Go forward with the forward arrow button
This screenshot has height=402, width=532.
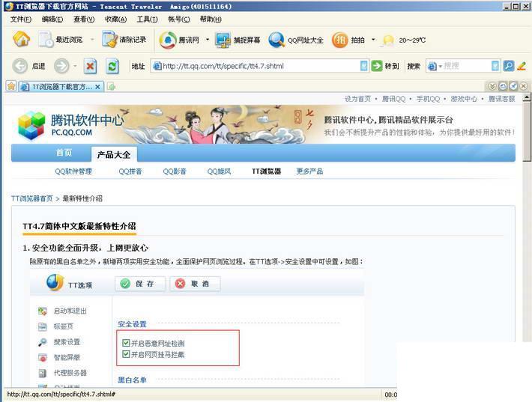(61, 66)
